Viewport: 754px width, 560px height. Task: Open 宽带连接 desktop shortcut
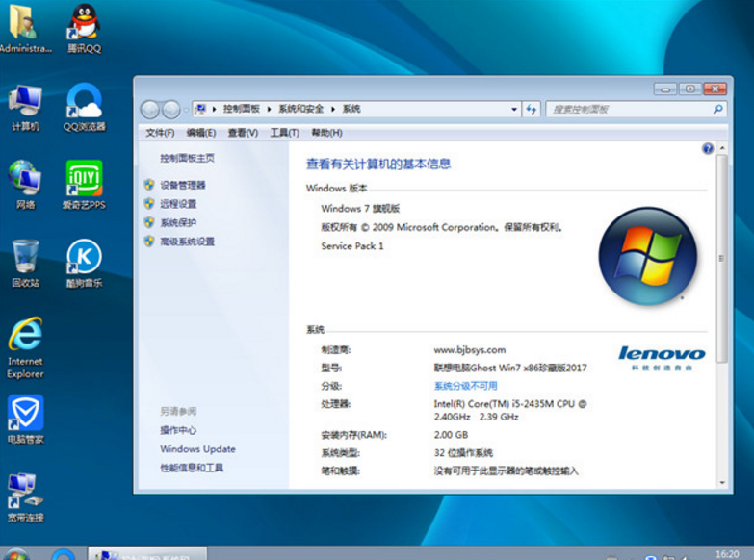[x=25, y=497]
